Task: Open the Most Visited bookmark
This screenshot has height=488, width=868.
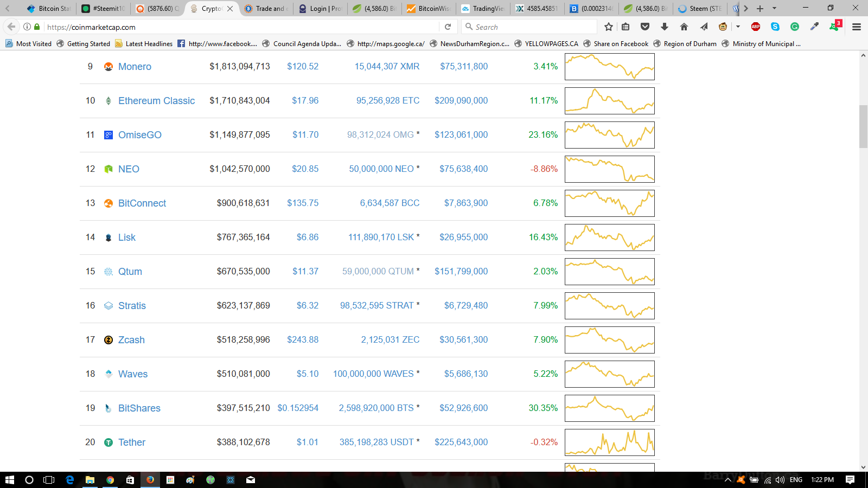Action: [28, 44]
